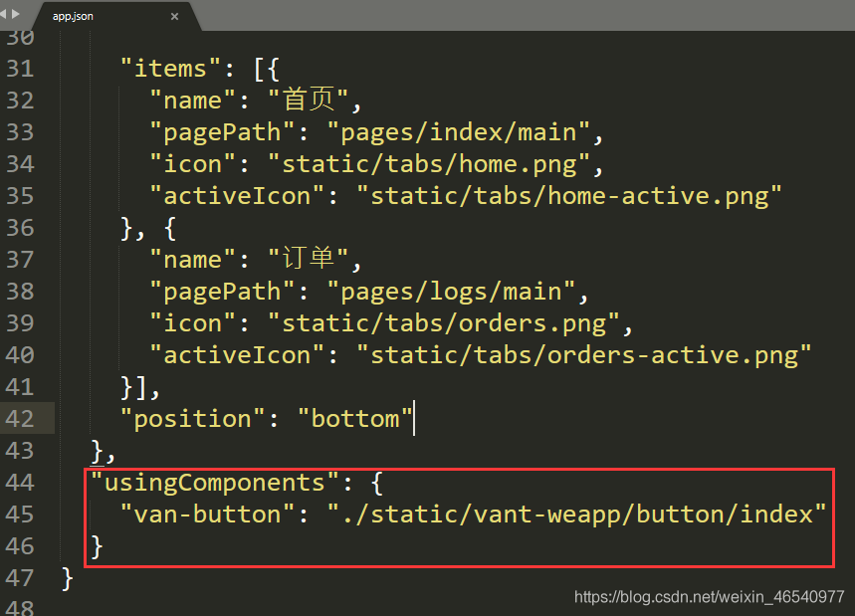Click the "activeIcon" key on line 35
This screenshot has width=855, height=616.
coord(237,196)
